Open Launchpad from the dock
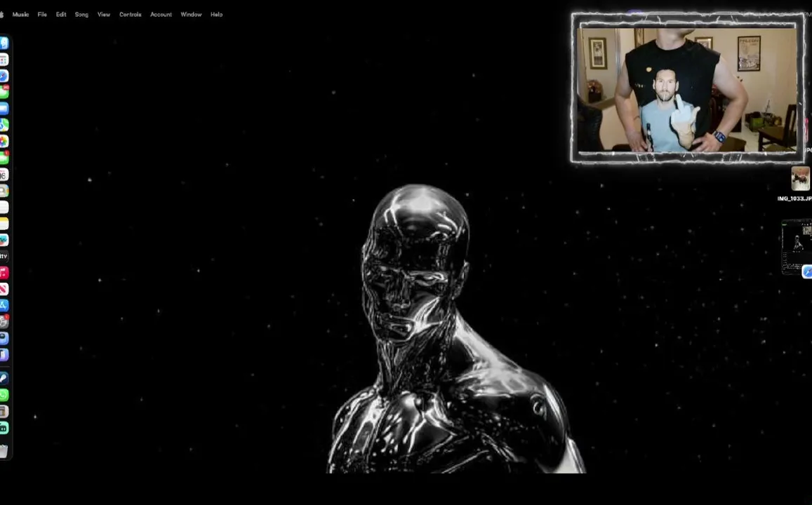812x505 pixels. pos(4,60)
